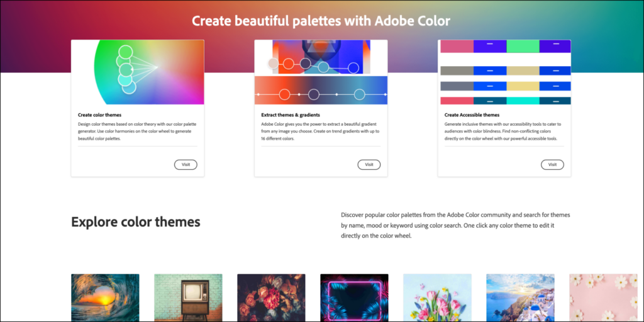644x322 pixels.
Task: Select the tulip bouquet theme thumbnail
Action: [x=438, y=297]
